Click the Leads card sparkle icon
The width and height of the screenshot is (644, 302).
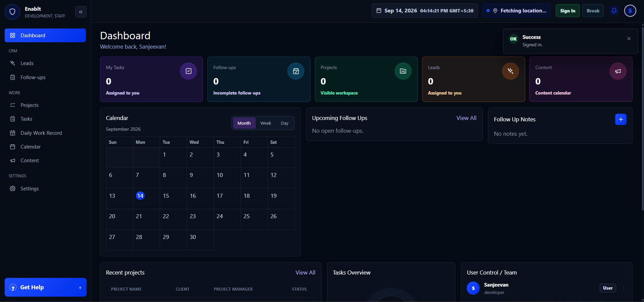(510, 71)
